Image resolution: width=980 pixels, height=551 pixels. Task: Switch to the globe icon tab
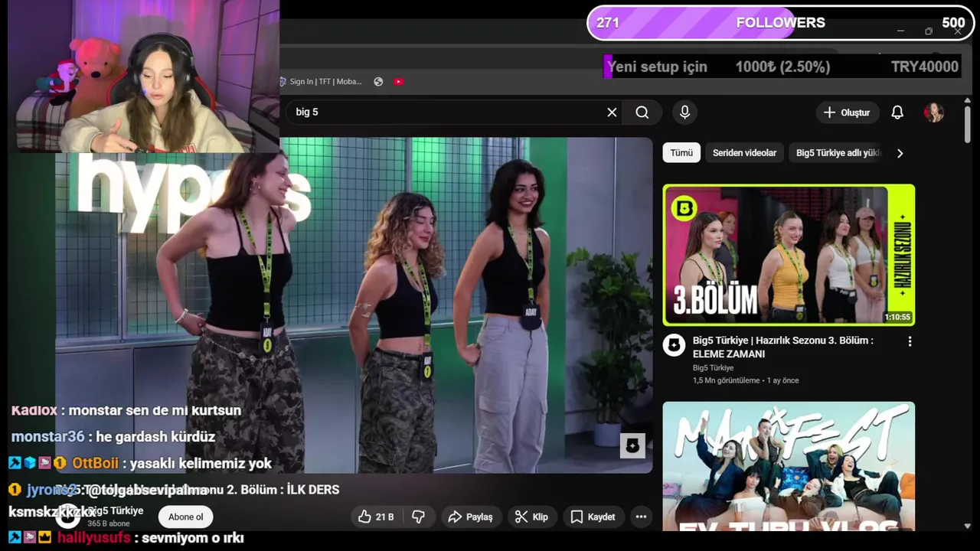tap(378, 82)
